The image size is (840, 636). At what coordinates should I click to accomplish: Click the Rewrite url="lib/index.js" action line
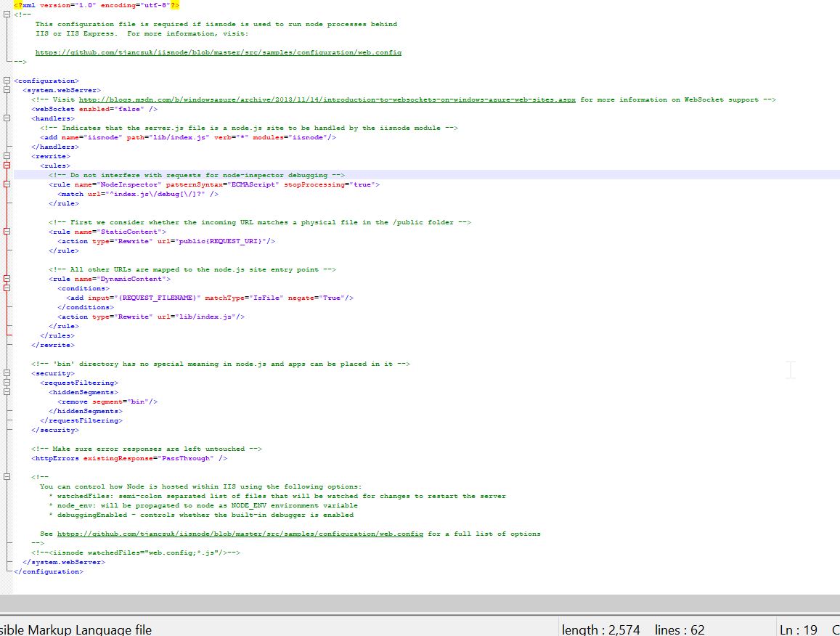[x=151, y=317]
